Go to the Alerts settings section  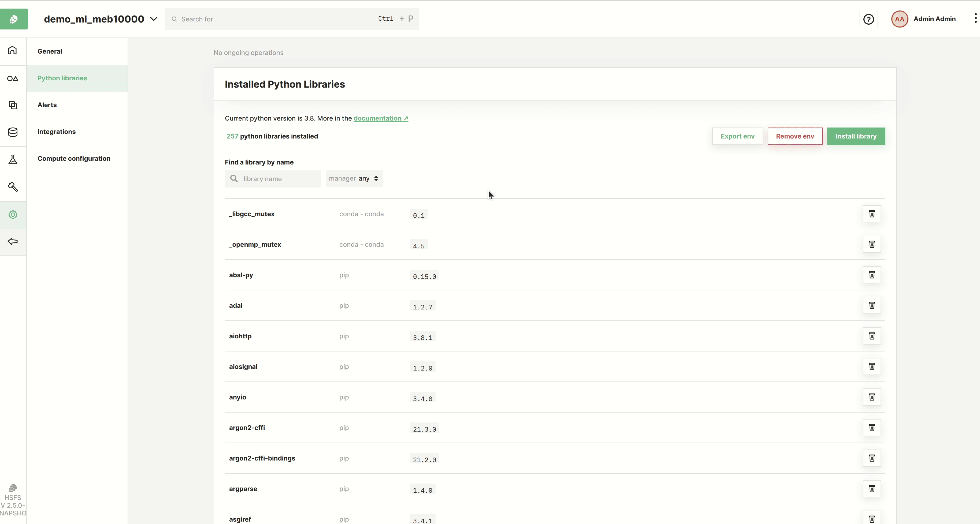[77, 105]
